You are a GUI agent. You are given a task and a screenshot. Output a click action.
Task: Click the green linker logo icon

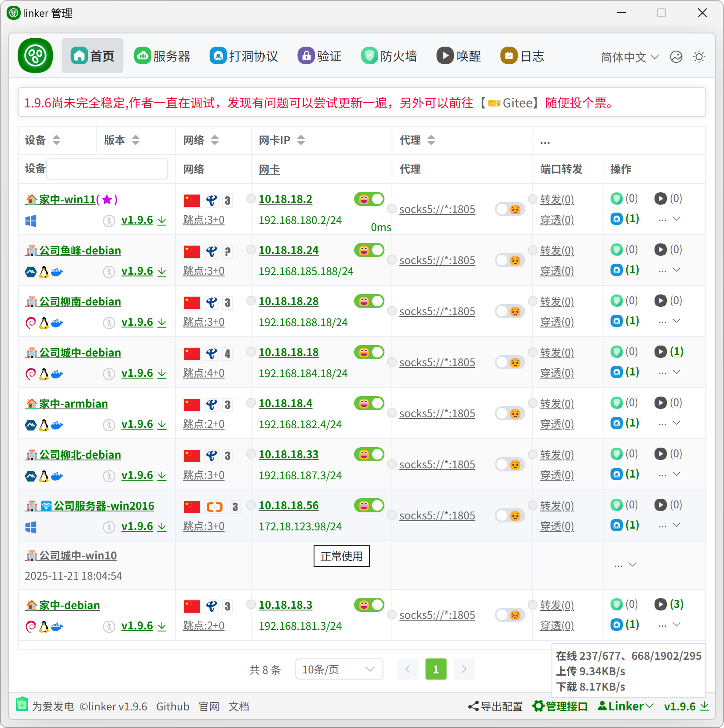[x=35, y=55]
